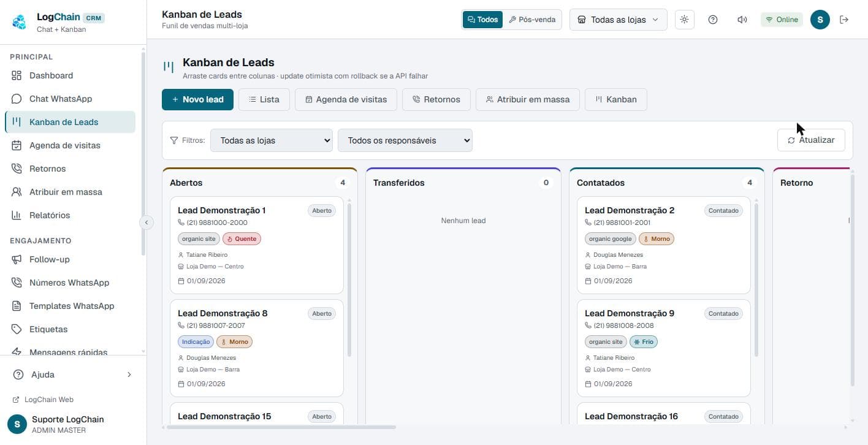
Task: Go to Agenda de visitas in sidebar
Action: click(x=70, y=145)
